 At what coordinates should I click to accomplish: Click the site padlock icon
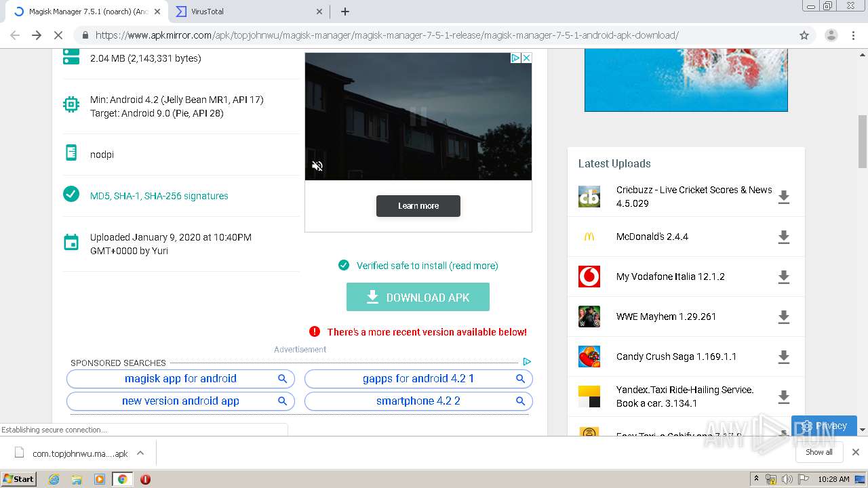[85, 35]
